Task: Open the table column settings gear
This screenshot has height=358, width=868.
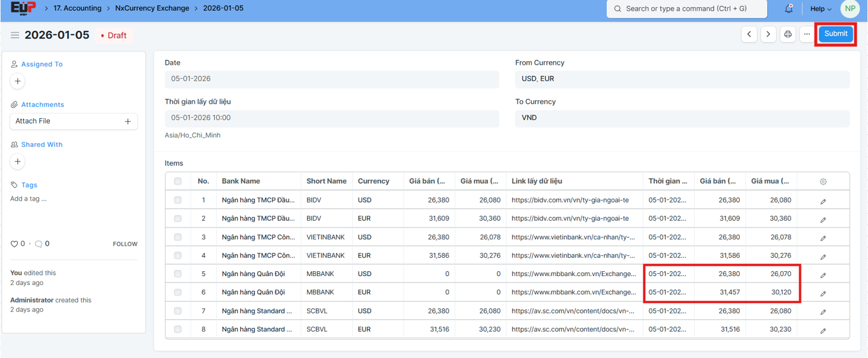Action: [823, 182]
